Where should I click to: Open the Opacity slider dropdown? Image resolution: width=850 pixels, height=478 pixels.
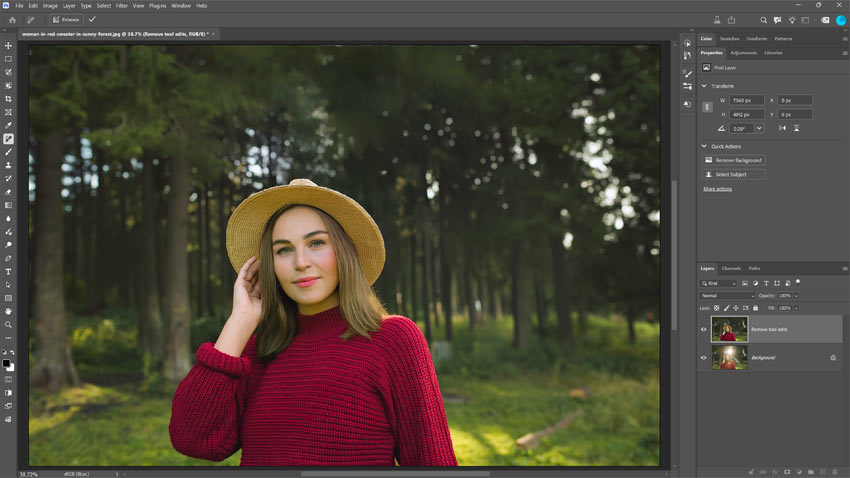[x=796, y=296]
